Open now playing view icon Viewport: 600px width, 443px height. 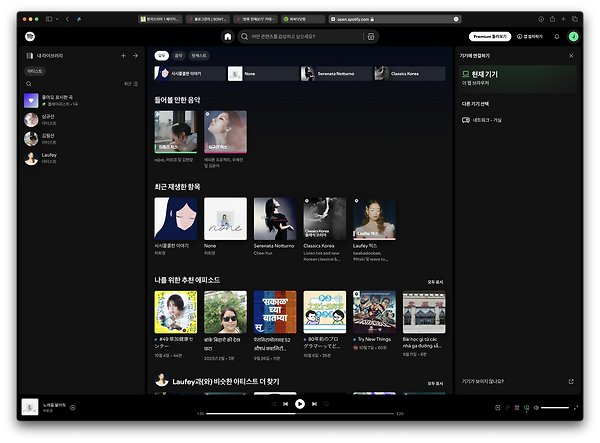[497, 408]
